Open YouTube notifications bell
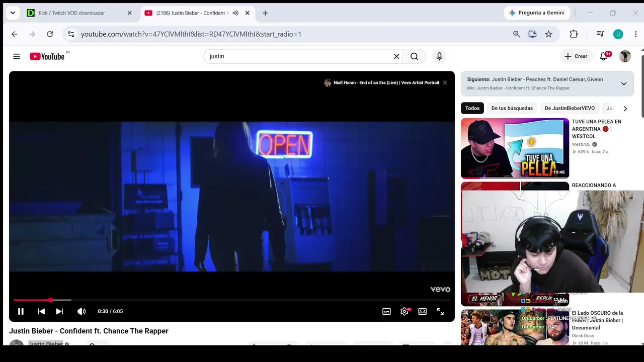Image resolution: width=644 pixels, height=362 pixels. tap(604, 56)
